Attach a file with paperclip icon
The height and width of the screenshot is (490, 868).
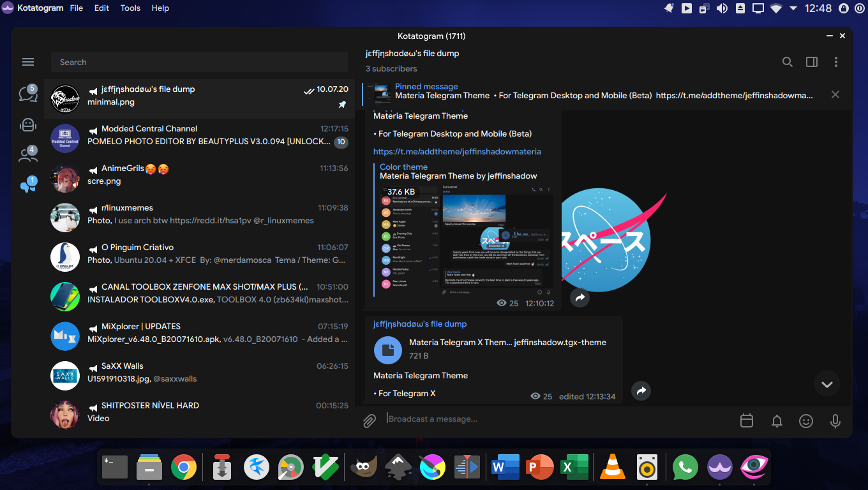click(370, 421)
